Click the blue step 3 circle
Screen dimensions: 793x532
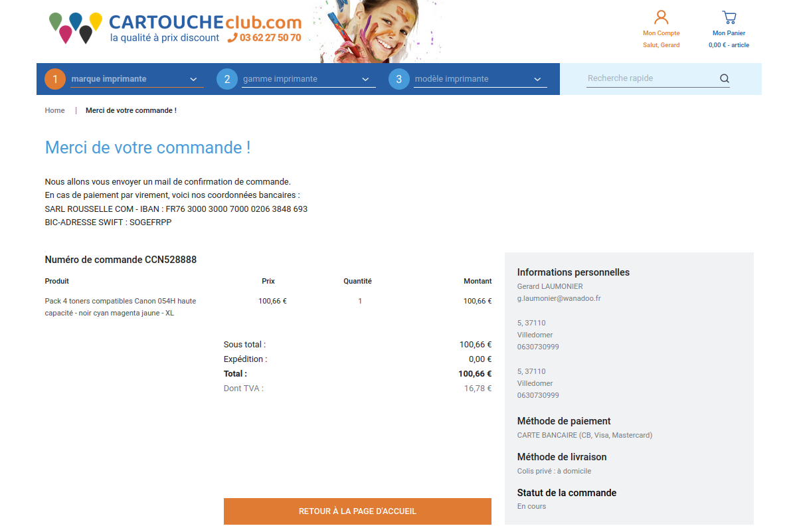tap(398, 79)
